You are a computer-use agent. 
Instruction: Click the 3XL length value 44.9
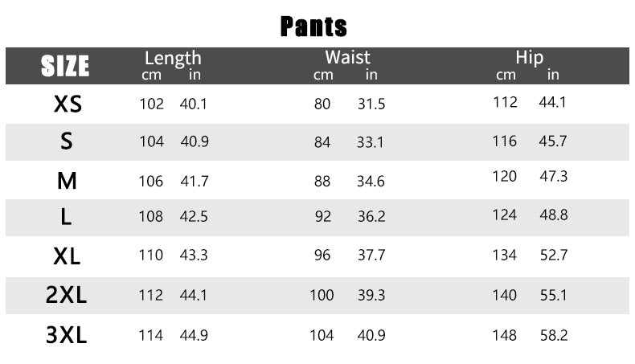194,335
